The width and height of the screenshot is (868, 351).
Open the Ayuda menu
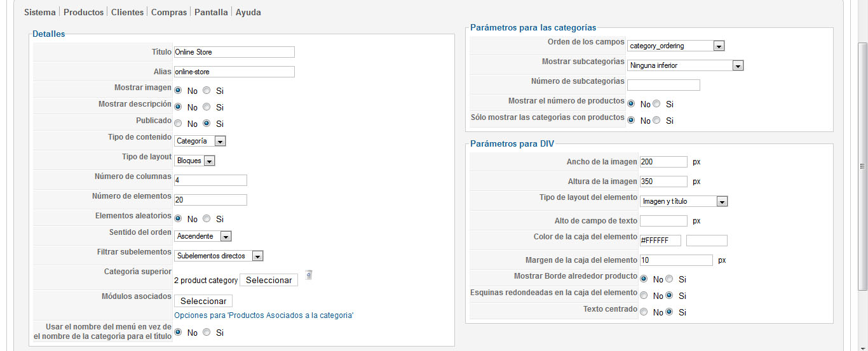248,12
